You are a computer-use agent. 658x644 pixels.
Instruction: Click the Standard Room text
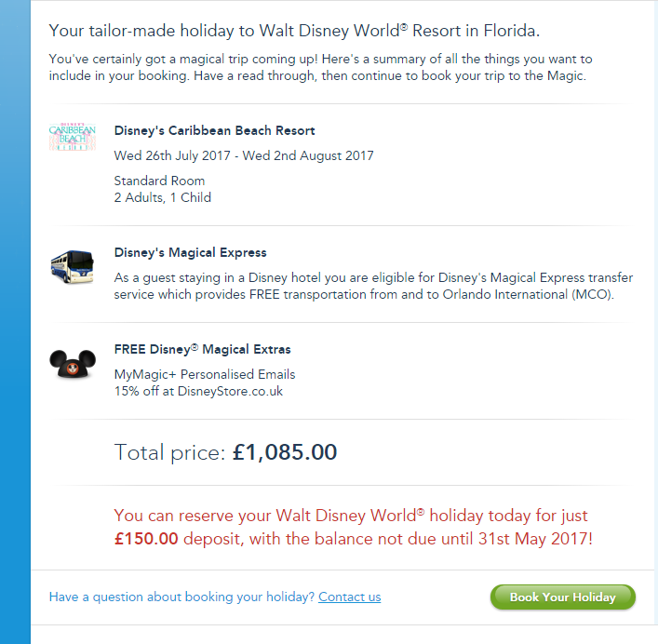tap(159, 181)
